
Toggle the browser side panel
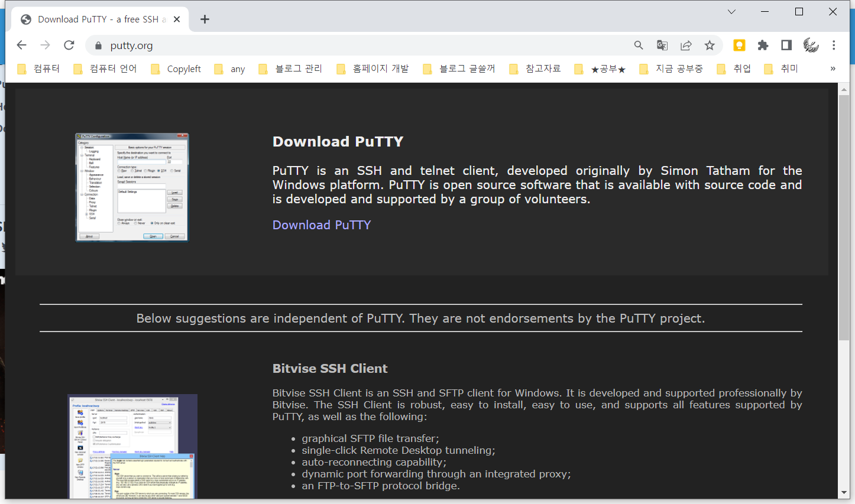pyautogui.click(x=786, y=45)
